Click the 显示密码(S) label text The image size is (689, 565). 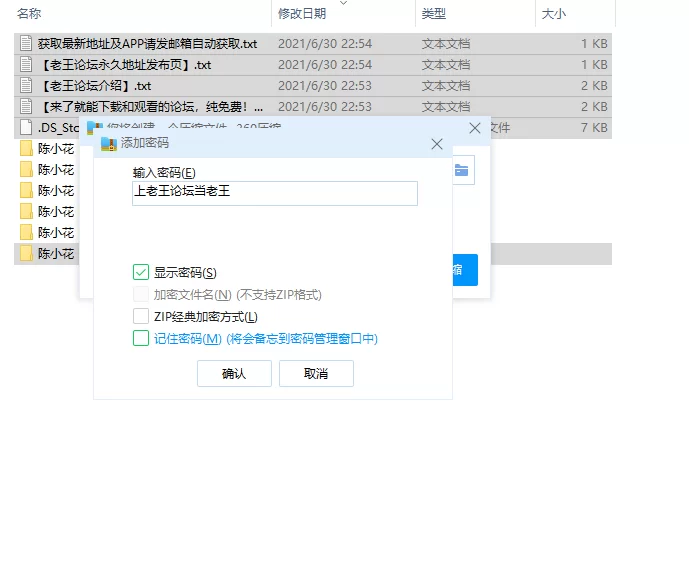(185, 273)
